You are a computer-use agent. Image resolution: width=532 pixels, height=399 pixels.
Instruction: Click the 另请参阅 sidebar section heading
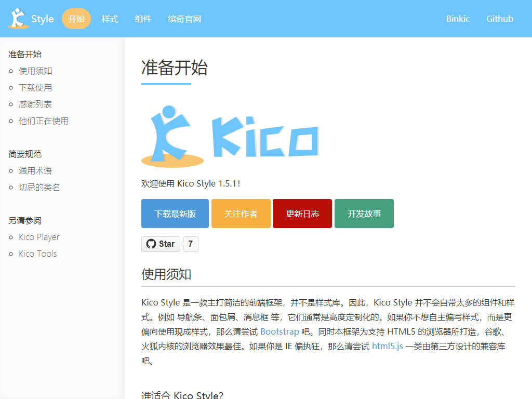[x=25, y=220]
